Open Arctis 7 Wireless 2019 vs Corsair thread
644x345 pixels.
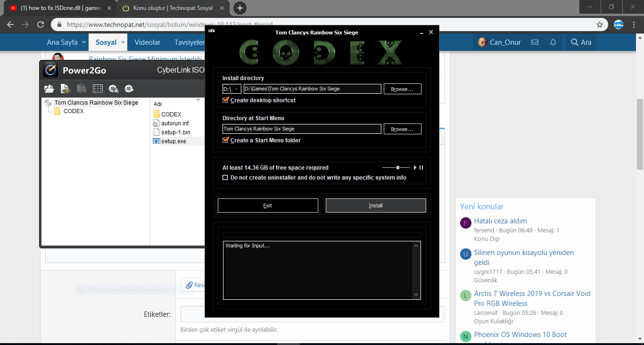[x=532, y=298]
